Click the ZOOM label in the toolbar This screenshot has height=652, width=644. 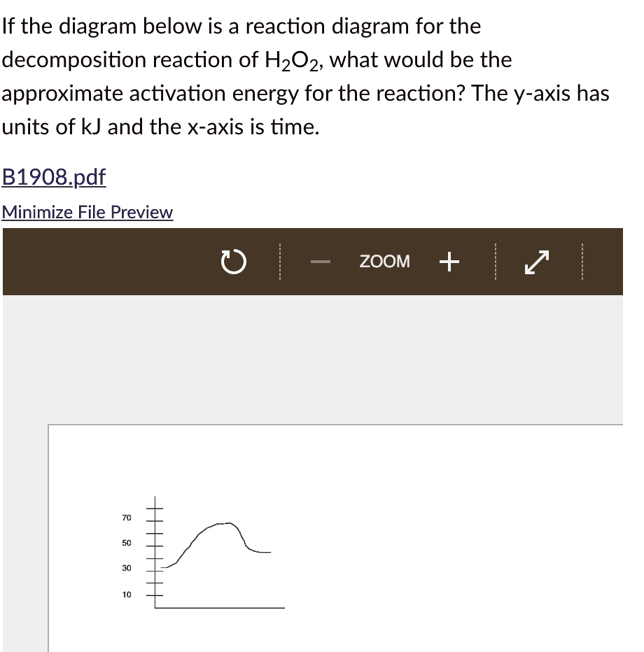click(x=384, y=262)
